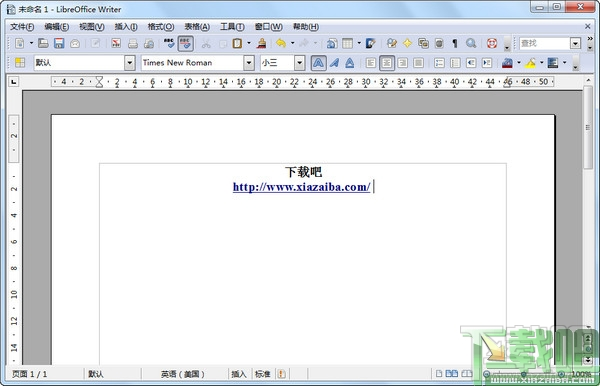Click the Paste clipboard icon
Screen dimensions: 600x386
(x=237, y=43)
